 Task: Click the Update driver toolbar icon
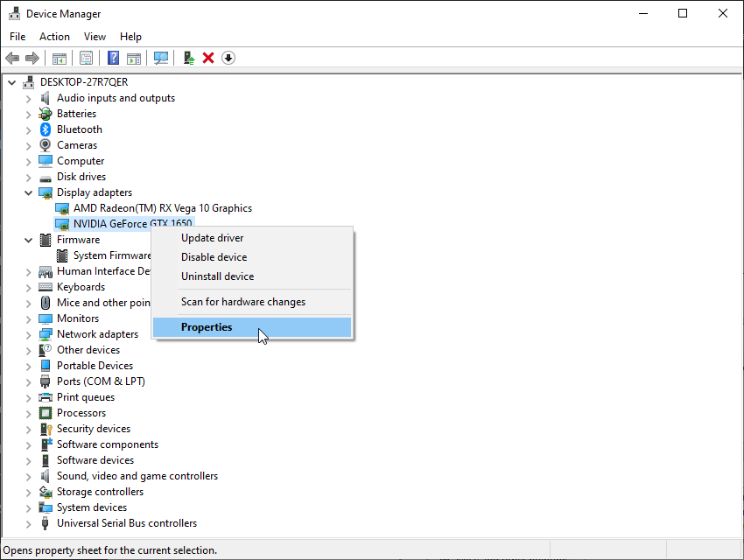[x=188, y=58]
